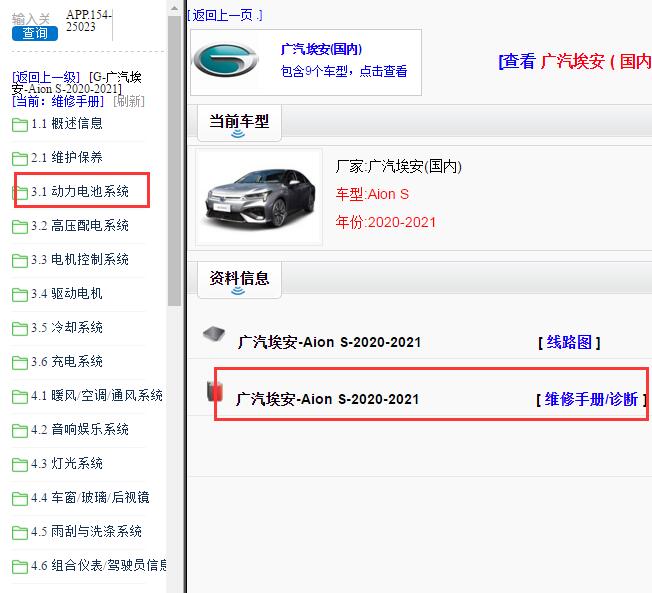Click the 4.1 暖风/空调 folder icon
The height and width of the screenshot is (593, 652).
[20, 397]
